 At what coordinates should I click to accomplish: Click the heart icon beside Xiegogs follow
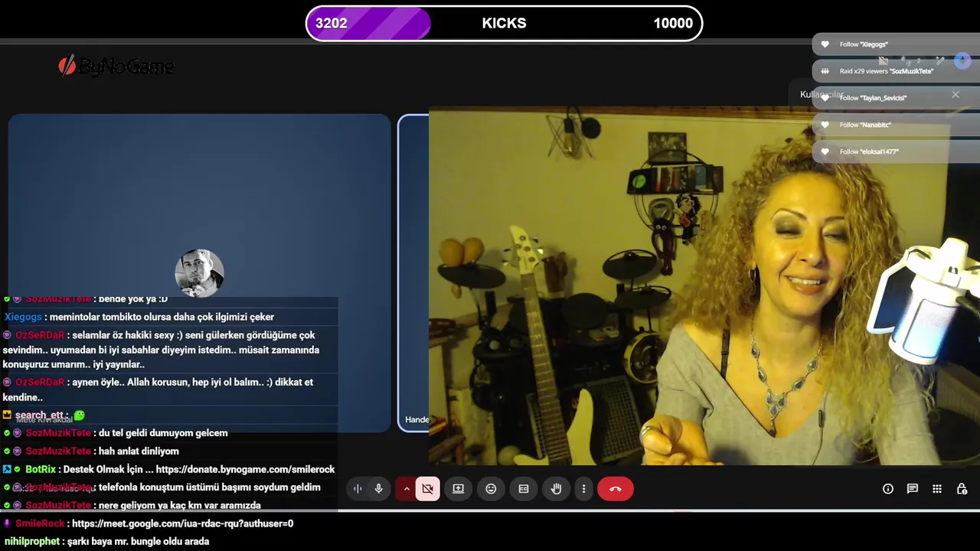coord(825,44)
